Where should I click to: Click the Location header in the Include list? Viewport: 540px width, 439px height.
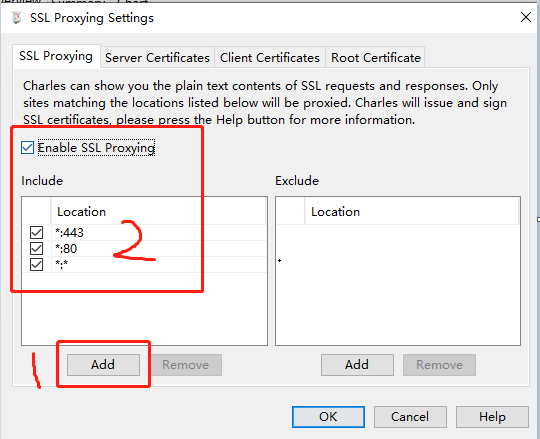click(x=158, y=211)
